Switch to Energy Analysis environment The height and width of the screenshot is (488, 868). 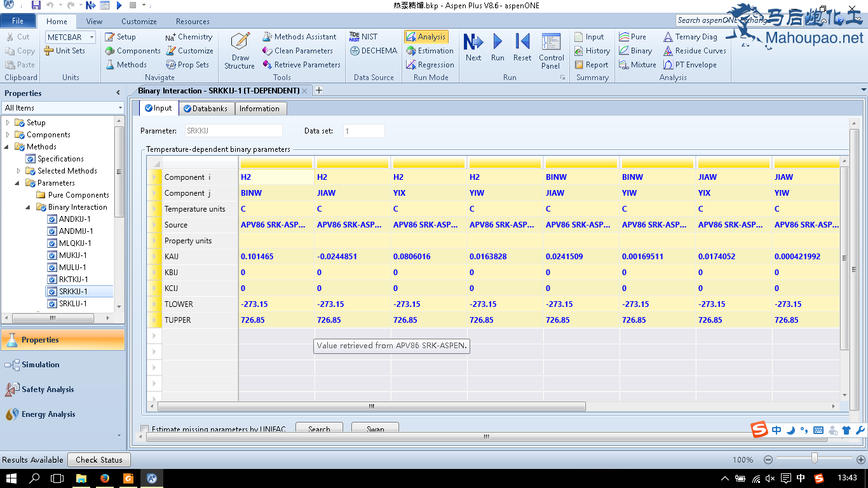pos(62,414)
